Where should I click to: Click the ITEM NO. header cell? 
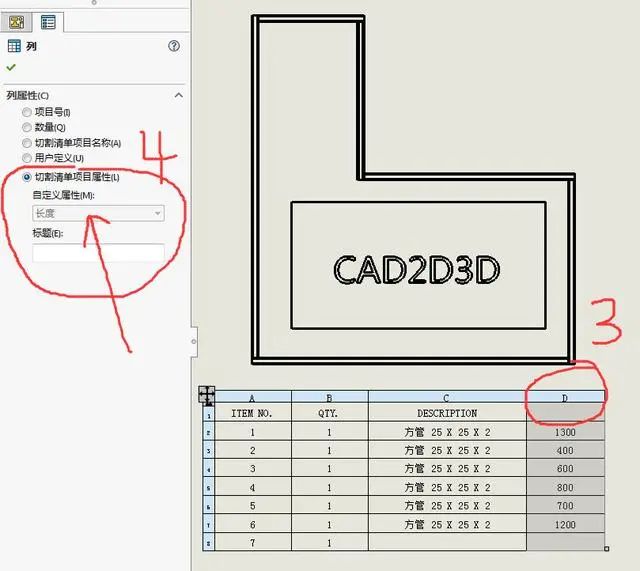[x=253, y=413]
